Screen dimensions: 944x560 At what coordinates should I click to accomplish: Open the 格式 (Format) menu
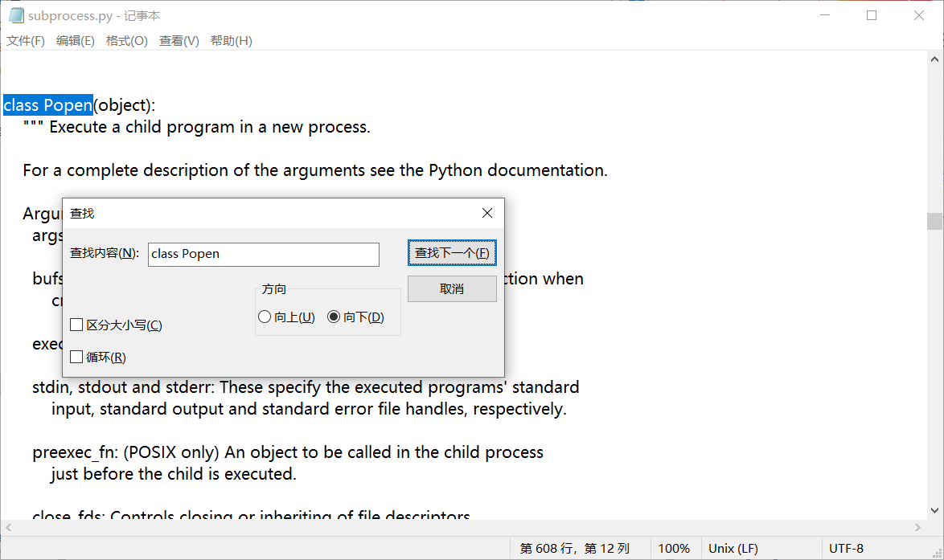click(x=126, y=40)
